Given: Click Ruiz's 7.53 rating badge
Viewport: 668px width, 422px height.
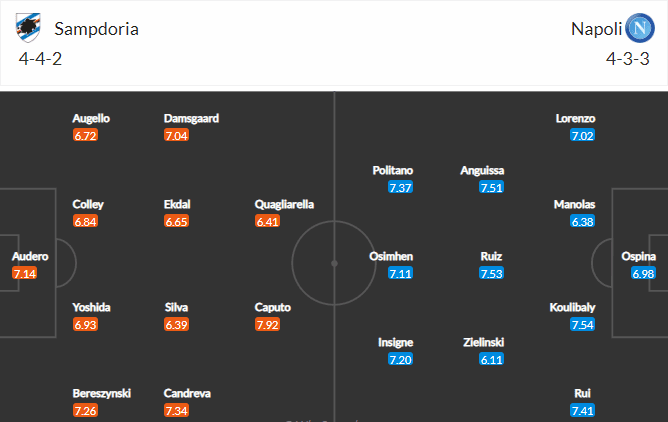Looking at the screenshot, I should [492, 273].
